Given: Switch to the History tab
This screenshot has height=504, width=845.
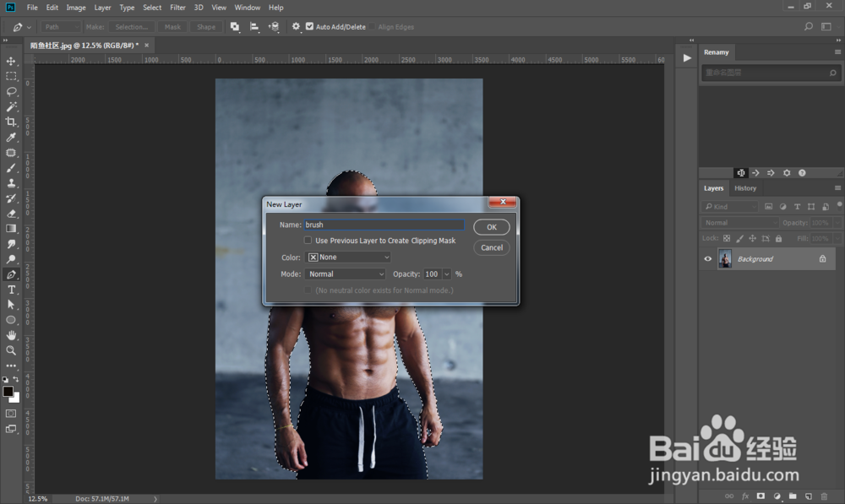Looking at the screenshot, I should coord(744,188).
